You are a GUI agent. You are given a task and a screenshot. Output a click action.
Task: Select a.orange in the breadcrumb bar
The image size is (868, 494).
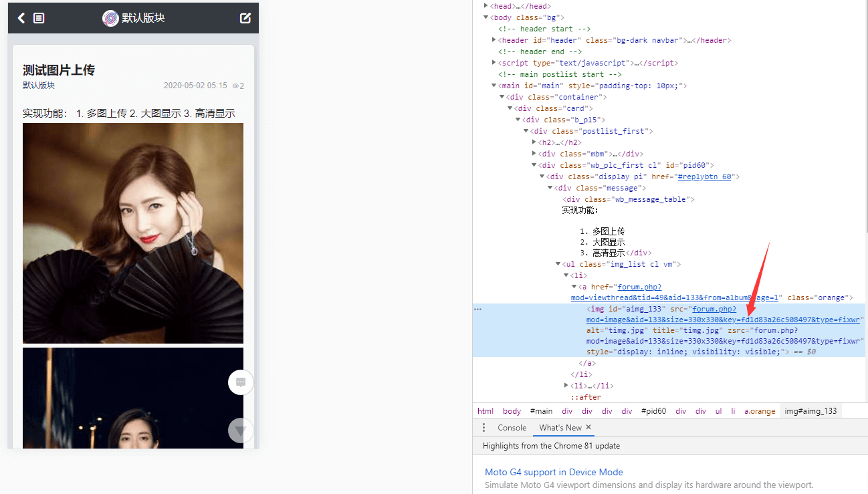coord(760,411)
